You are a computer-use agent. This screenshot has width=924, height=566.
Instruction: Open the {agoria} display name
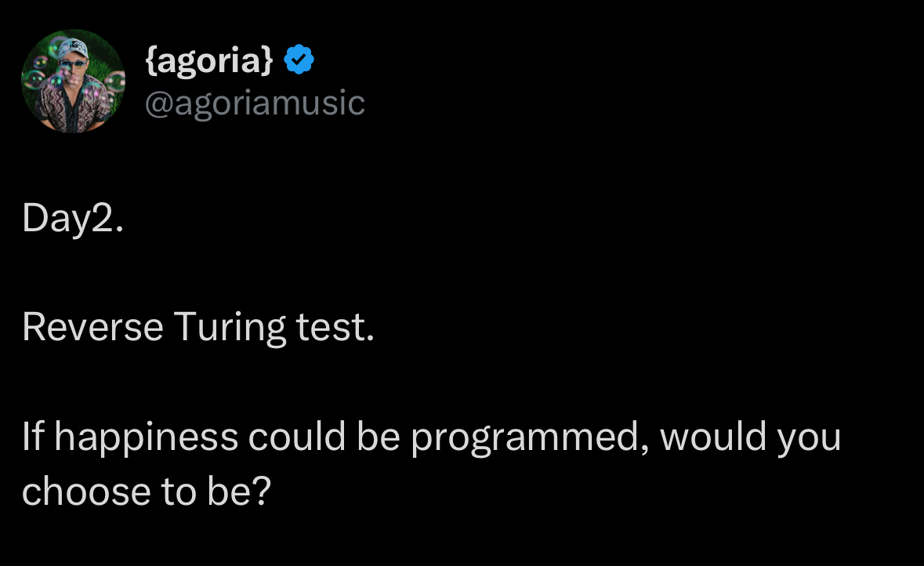coord(209,60)
